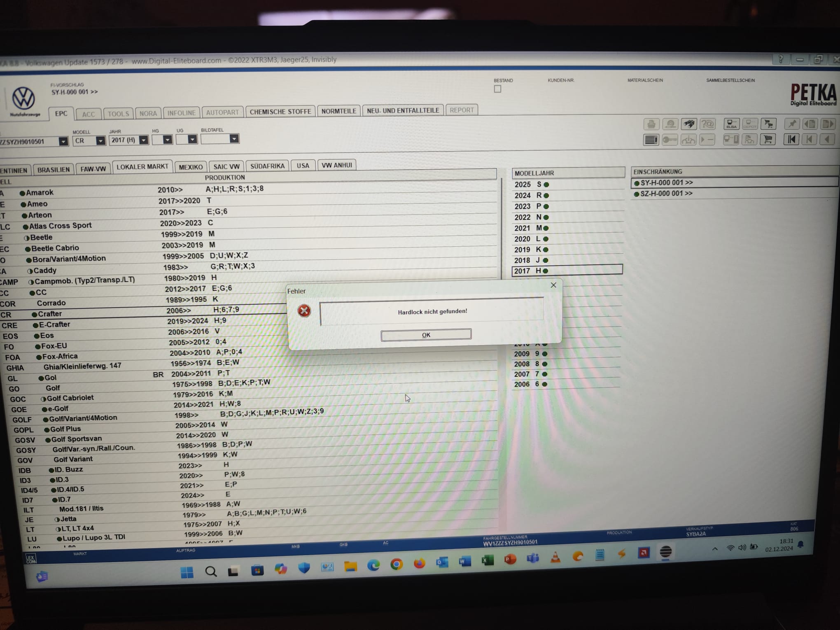The image size is (840, 630).
Task: Click the previous record bar-arrow icon
Action: point(809,139)
